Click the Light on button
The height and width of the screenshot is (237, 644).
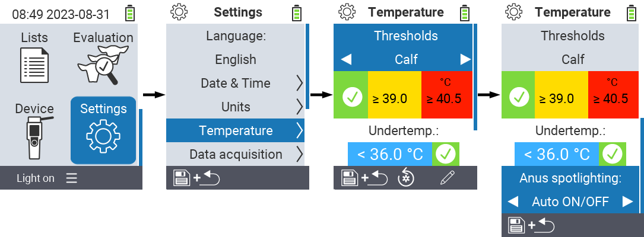point(36,178)
